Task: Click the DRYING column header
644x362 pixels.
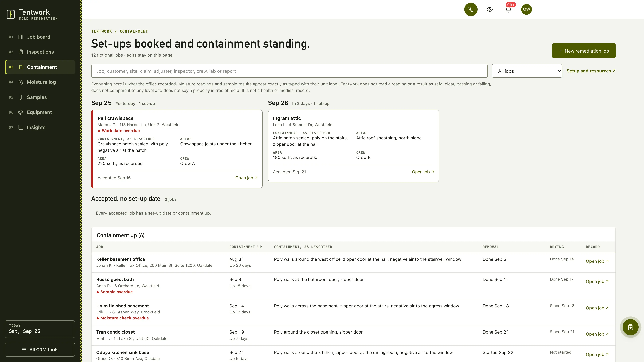Action: [x=557, y=247]
